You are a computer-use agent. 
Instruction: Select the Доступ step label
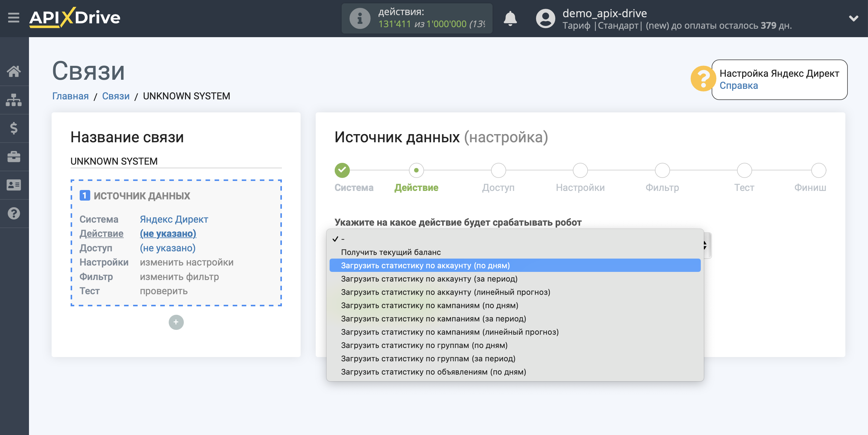pyautogui.click(x=498, y=188)
